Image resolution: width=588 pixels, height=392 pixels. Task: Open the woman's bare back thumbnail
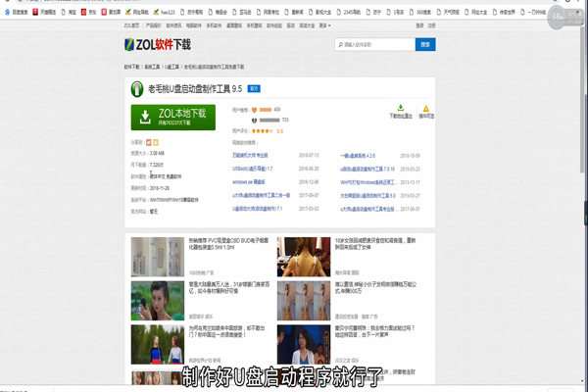pos(304,257)
